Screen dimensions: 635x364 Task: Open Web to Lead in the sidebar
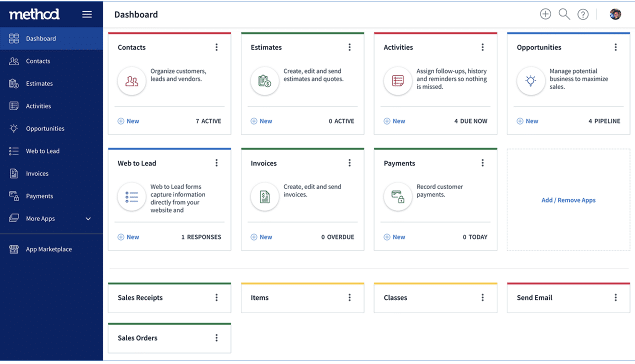51,151
